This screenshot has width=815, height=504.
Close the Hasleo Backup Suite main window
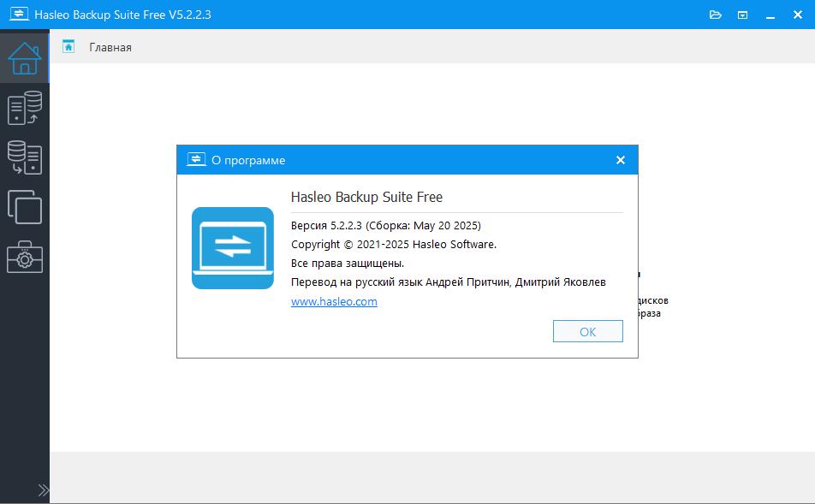(x=798, y=15)
